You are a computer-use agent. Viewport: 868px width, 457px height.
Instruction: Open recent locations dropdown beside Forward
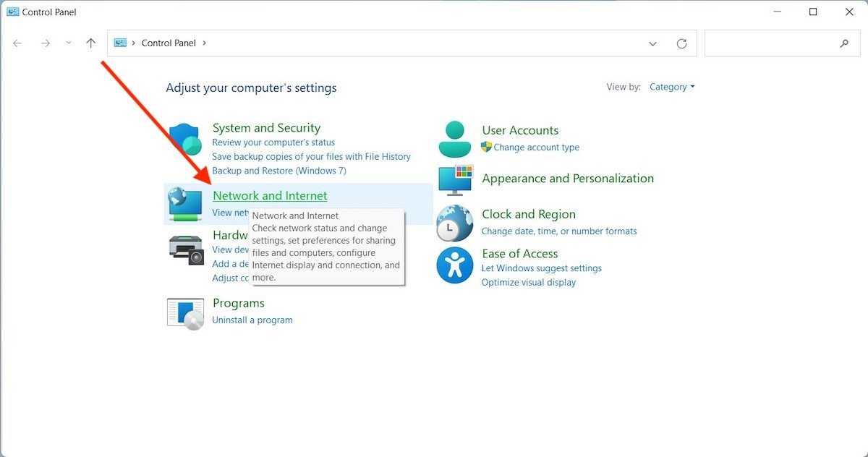coord(69,43)
